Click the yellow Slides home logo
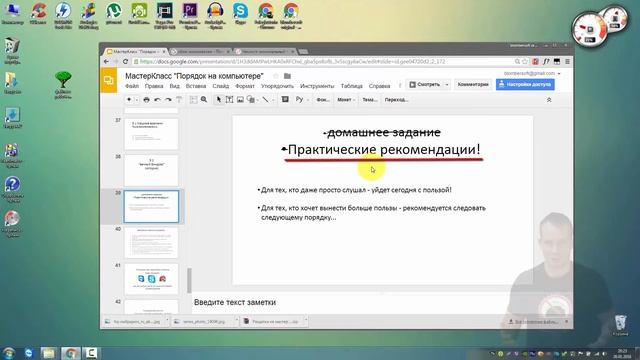The height and width of the screenshot is (360, 640). coord(109,80)
